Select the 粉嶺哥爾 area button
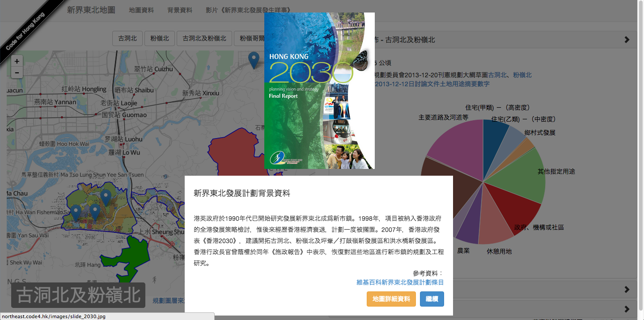This screenshot has width=644, height=320. [x=249, y=38]
